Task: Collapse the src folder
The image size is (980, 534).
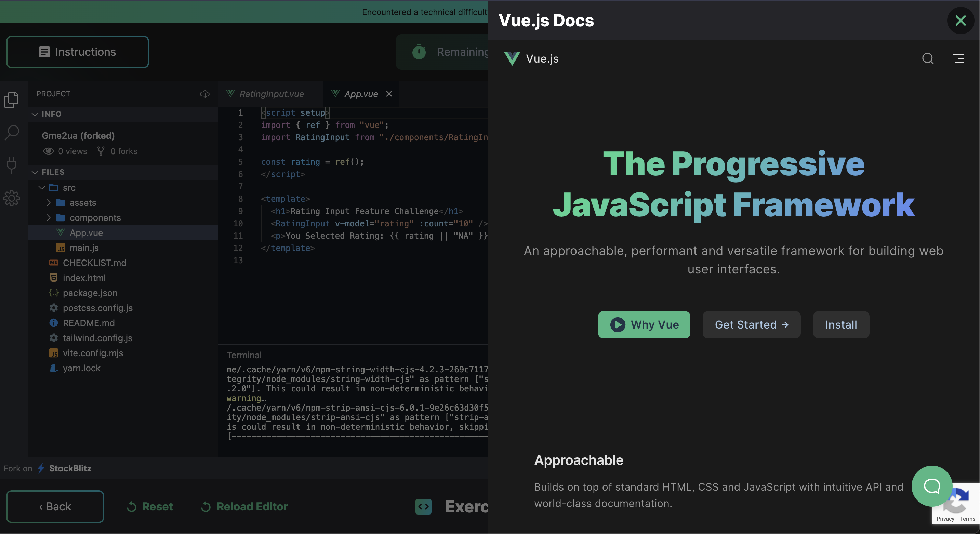Action: click(x=123, y=187)
